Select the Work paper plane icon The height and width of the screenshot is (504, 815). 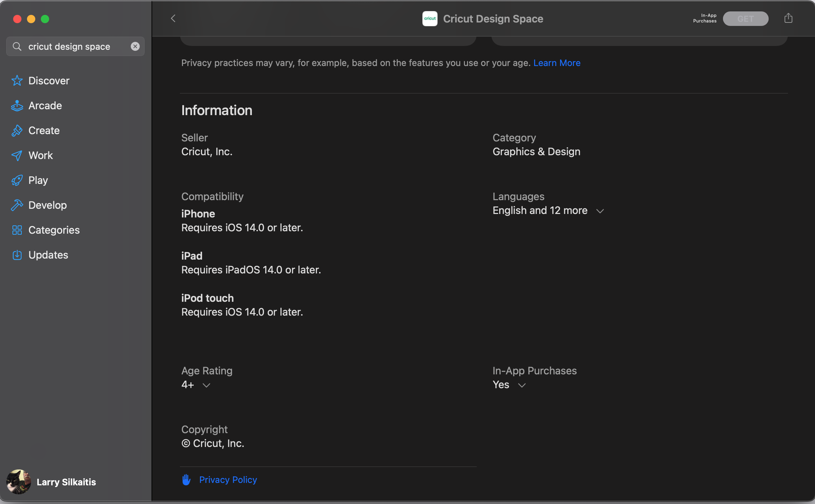tap(17, 155)
